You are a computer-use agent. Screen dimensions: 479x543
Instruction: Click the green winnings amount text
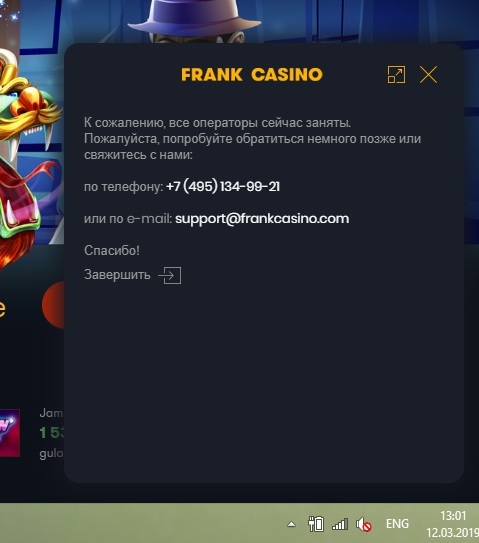(x=52, y=433)
